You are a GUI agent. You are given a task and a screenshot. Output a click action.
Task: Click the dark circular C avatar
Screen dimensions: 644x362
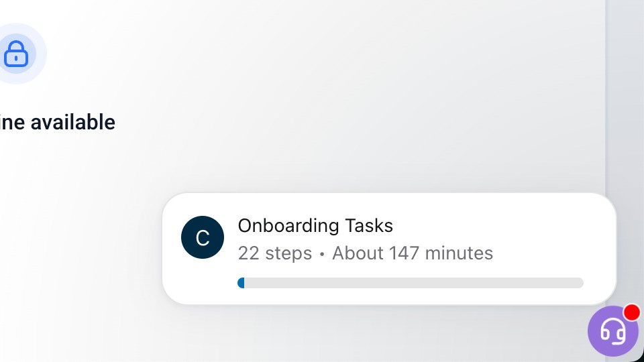point(203,237)
